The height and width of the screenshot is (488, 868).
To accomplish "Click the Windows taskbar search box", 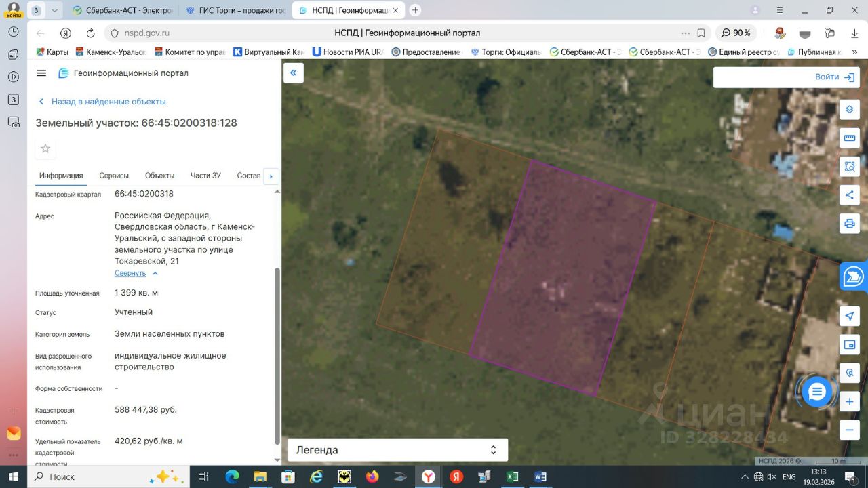I will click(x=107, y=476).
